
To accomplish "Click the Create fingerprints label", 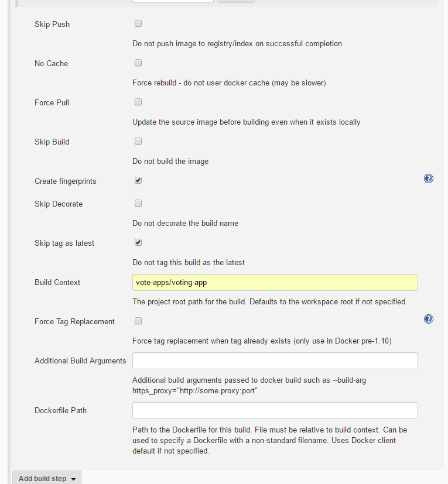I will pyautogui.click(x=66, y=181).
